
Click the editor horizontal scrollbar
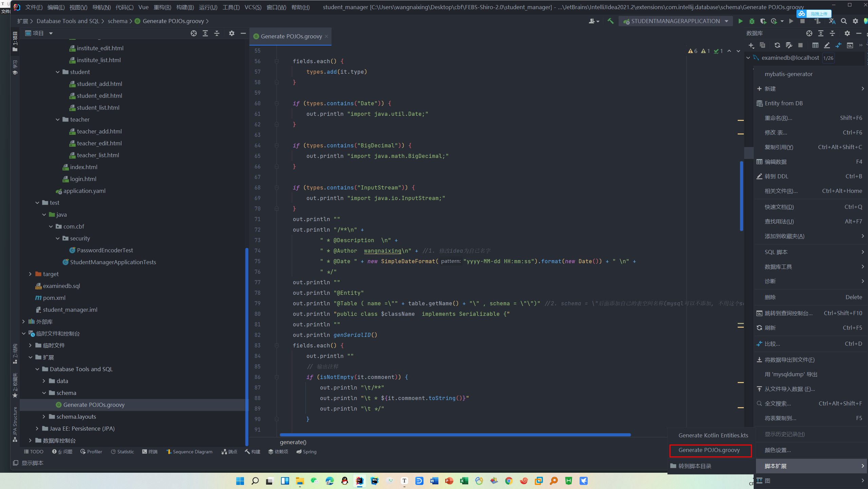tap(455, 435)
